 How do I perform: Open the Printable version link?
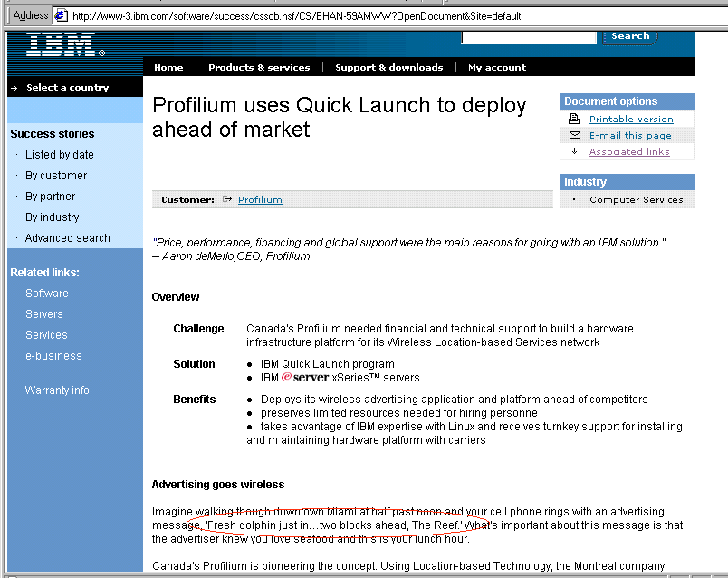[631, 119]
